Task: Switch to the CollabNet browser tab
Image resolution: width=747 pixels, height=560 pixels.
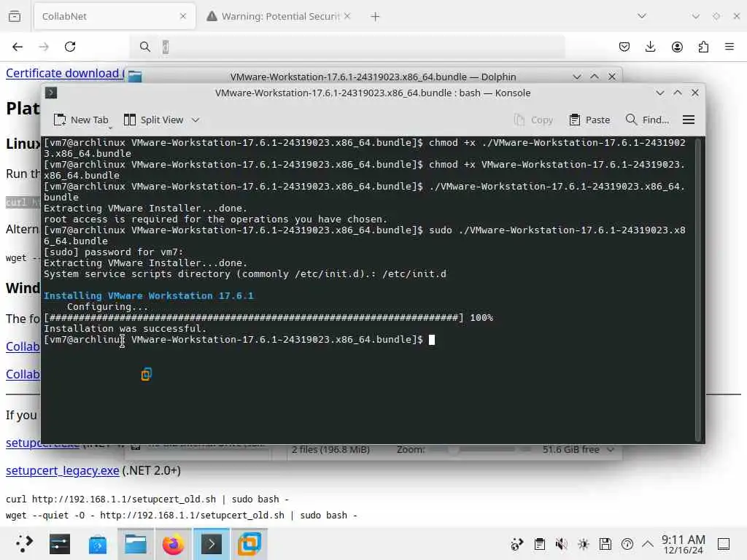Action: 115,16
